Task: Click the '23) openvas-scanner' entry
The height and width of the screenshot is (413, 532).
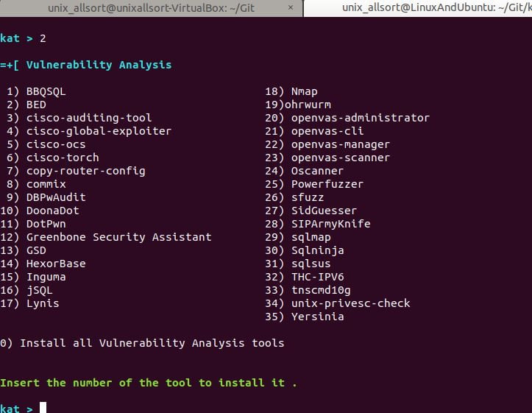Action: [x=327, y=158]
